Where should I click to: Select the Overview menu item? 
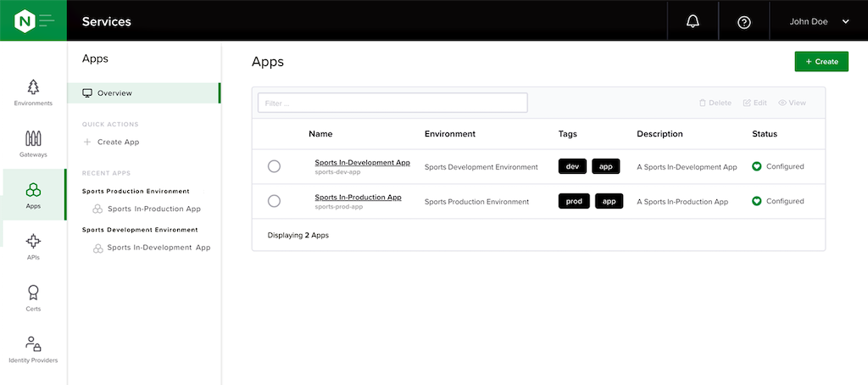tap(144, 93)
